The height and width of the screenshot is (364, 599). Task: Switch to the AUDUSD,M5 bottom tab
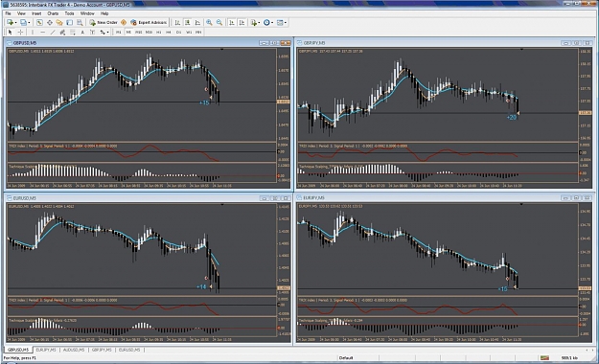click(74, 350)
